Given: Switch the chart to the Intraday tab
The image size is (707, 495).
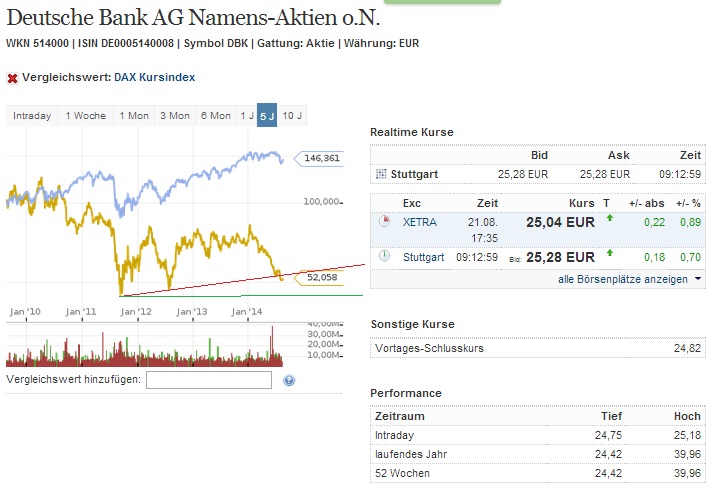Looking at the screenshot, I should pos(32,116).
